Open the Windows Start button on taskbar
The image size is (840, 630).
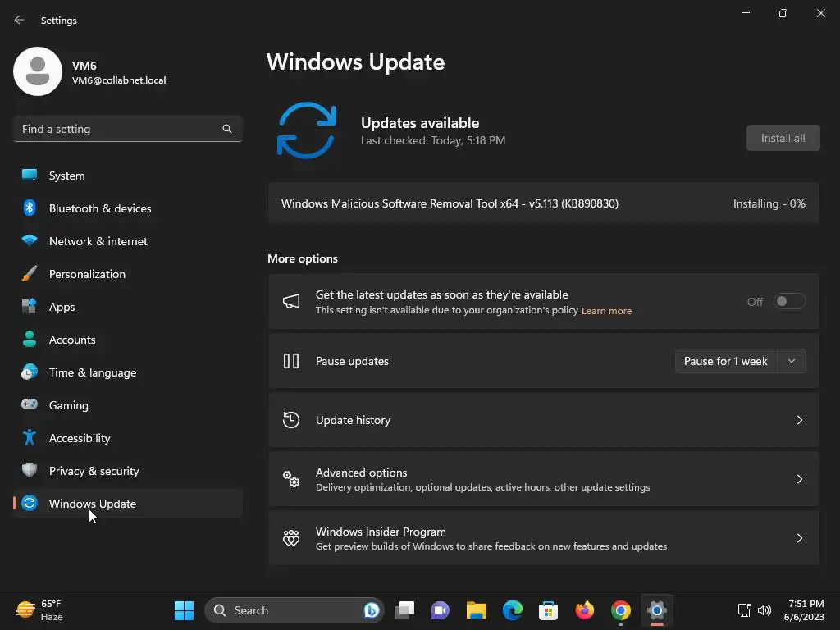click(185, 610)
